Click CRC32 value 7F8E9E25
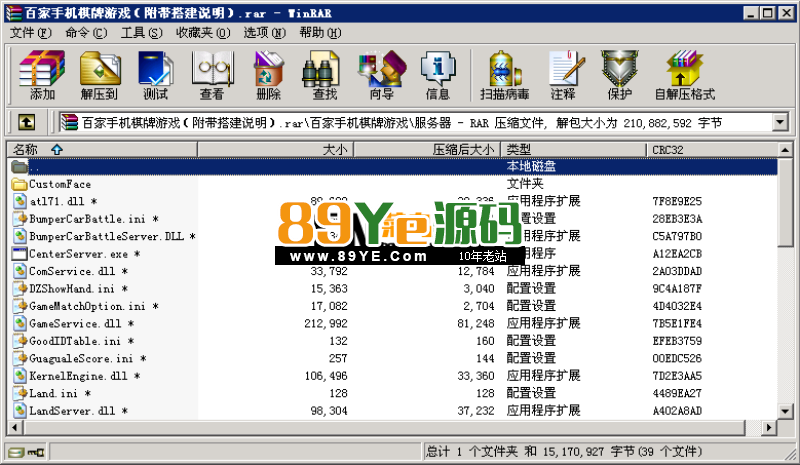800x465 pixels. coord(677,201)
